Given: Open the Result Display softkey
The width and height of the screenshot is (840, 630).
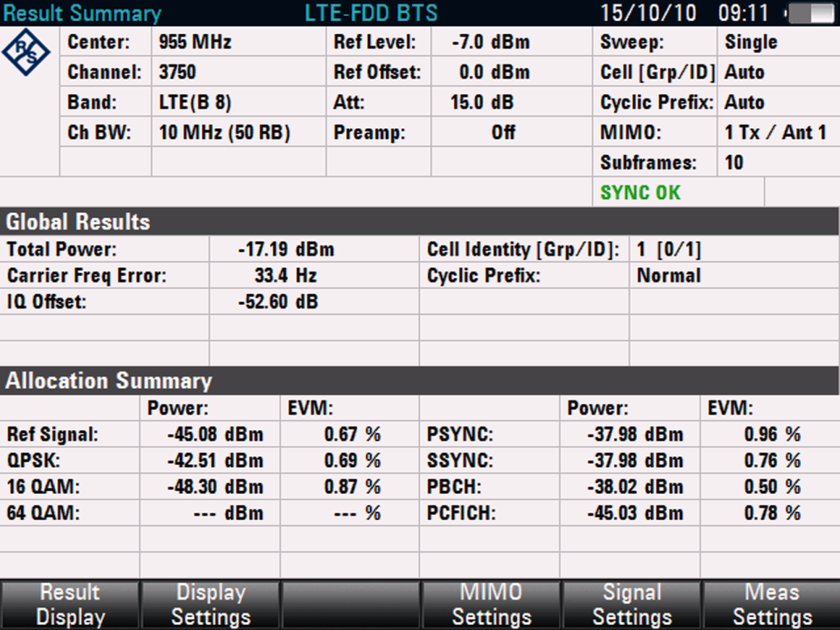Looking at the screenshot, I should [70, 605].
